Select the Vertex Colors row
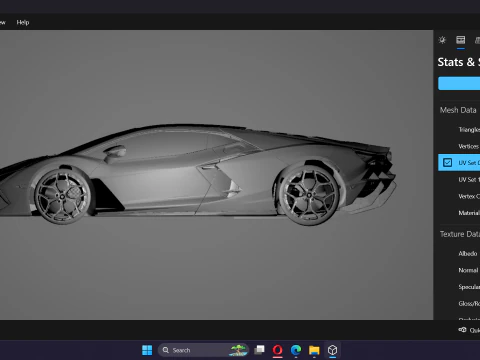Viewport: 480px width, 360px height. (x=459, y=196)
